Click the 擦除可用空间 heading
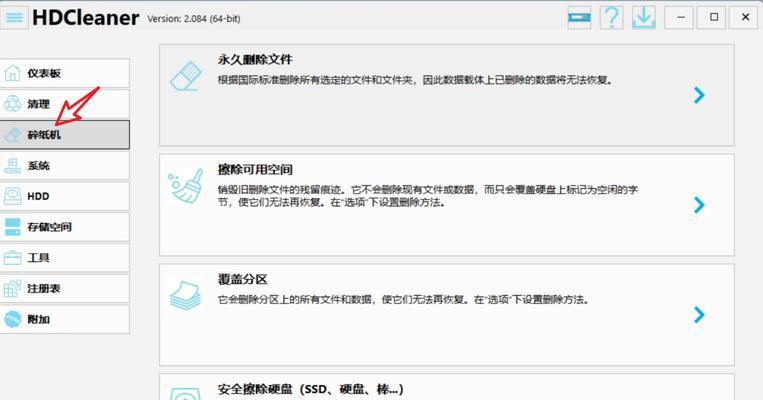Image resolution: width=763 pixels, height=400 pixels. [x=255, y=169]
